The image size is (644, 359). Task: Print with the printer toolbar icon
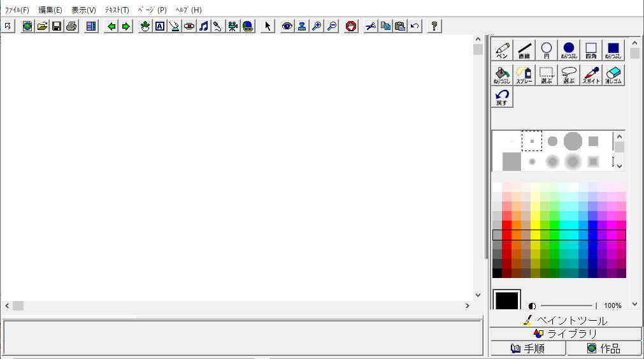pos(71,26)
